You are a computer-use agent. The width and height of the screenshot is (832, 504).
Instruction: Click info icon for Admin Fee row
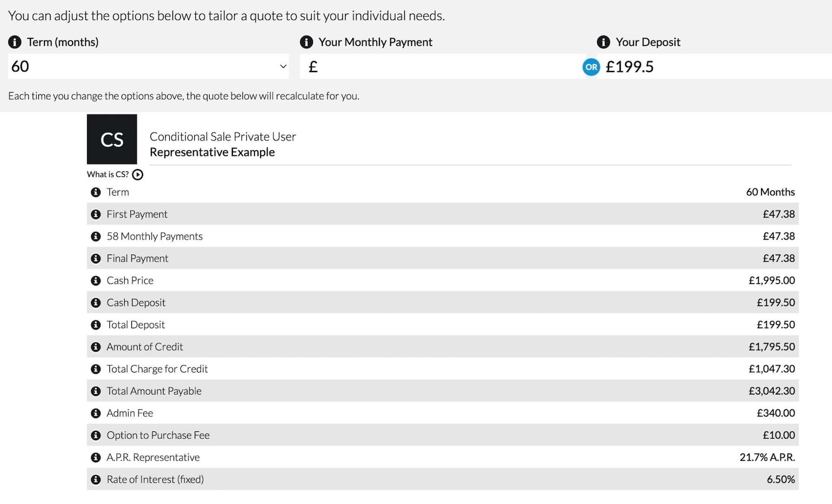(96, 414)
